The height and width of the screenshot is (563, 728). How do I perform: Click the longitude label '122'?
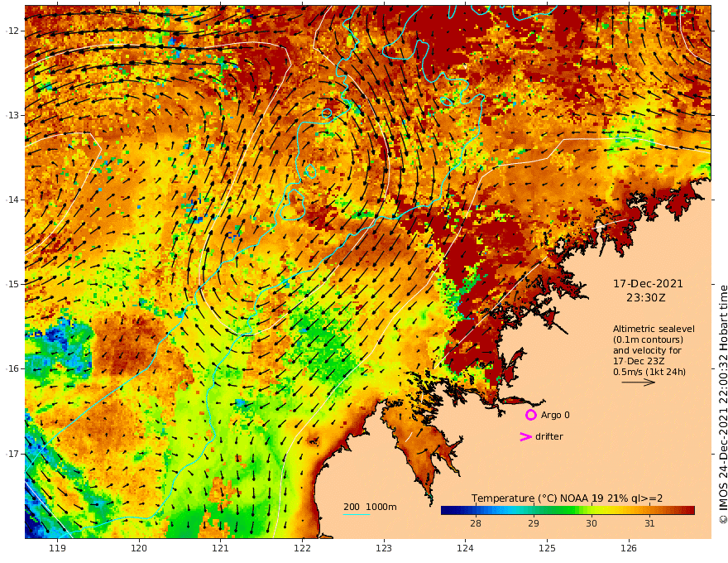pyautogui.click(x=302, y=548)
